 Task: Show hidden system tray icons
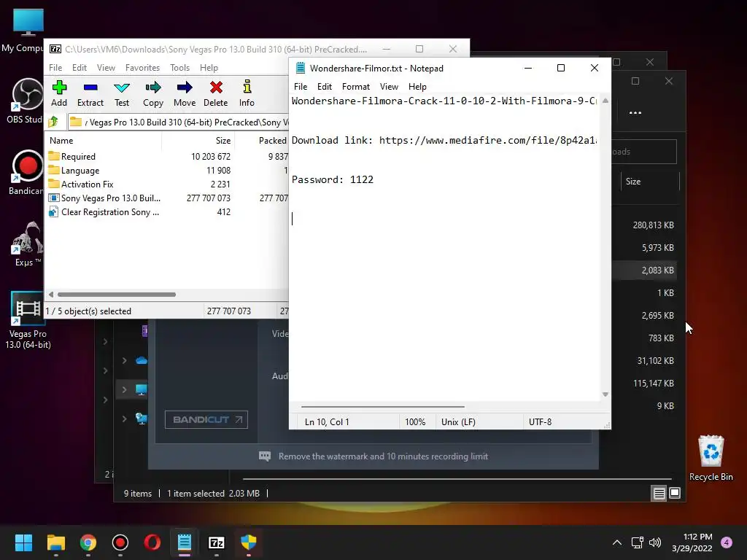point(617,542)
